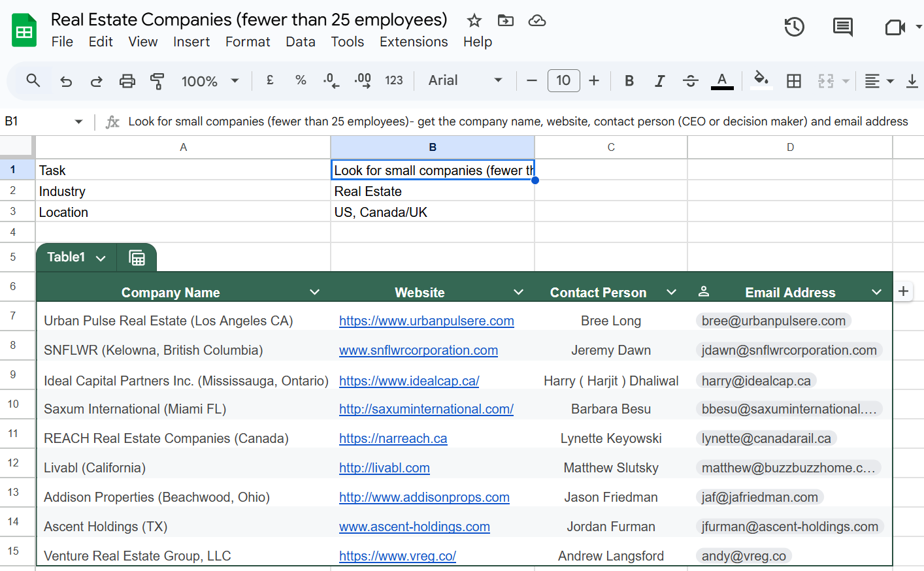Open the fill colour picker

pos(761,80)
